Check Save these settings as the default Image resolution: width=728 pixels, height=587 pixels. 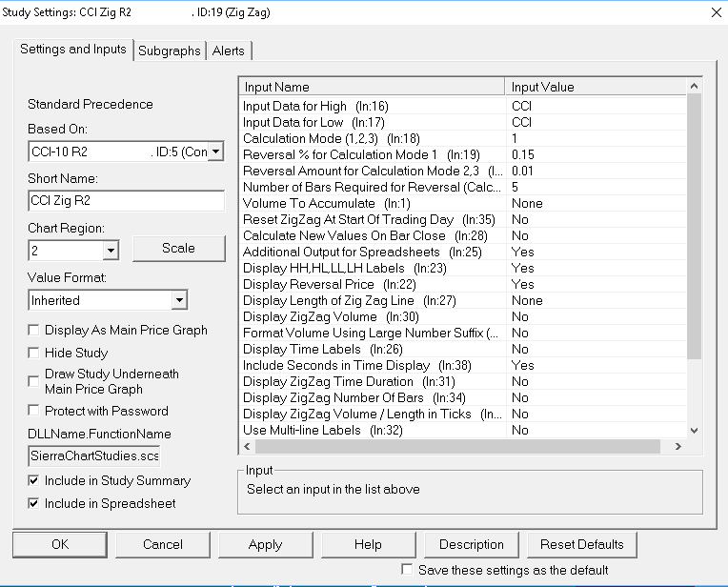point(408,570)
